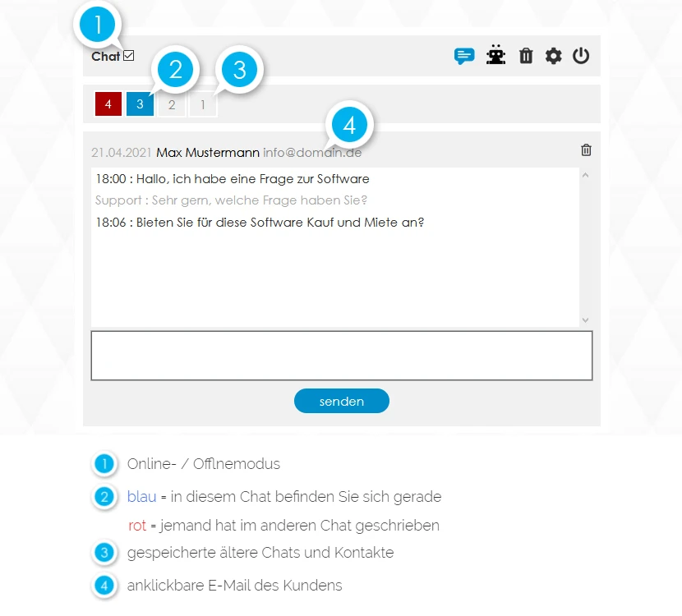Open the settings gear icon
This screenshot has height=616, width=682.
point(553,56)
